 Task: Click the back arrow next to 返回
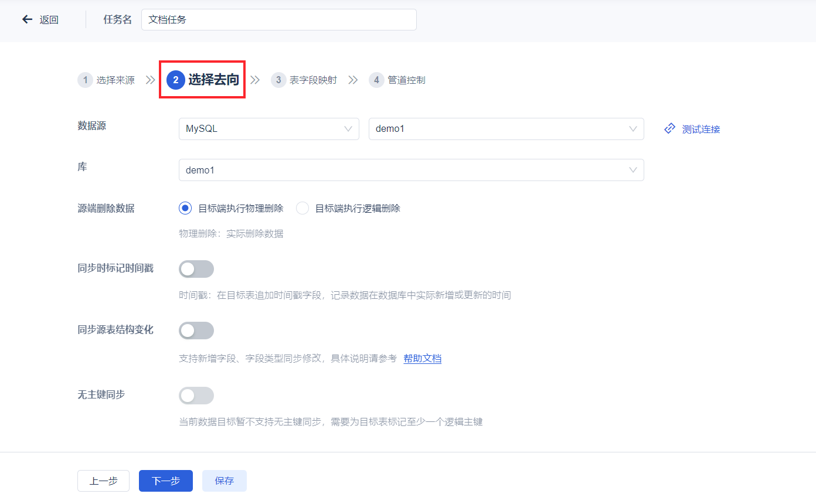point(27,19)
